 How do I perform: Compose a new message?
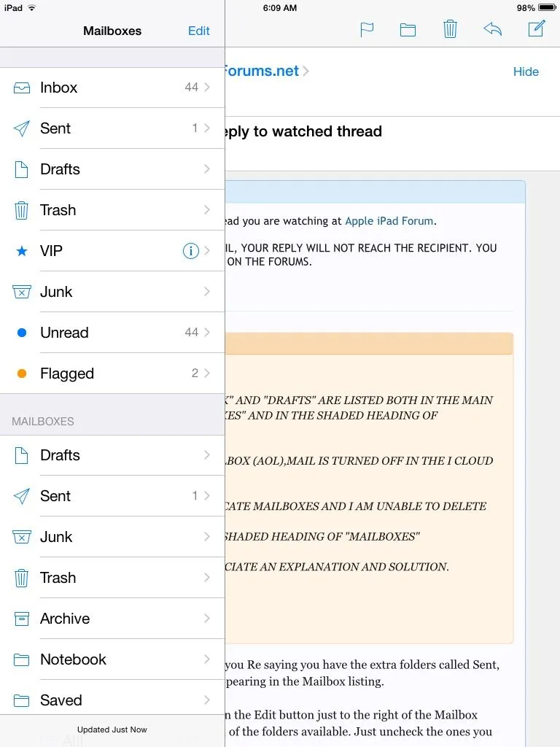pos(536,30)
